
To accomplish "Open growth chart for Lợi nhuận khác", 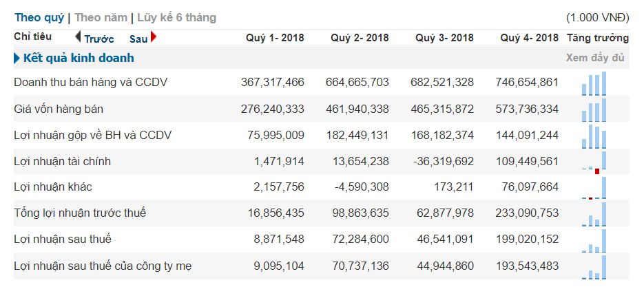I will (594, 188).
